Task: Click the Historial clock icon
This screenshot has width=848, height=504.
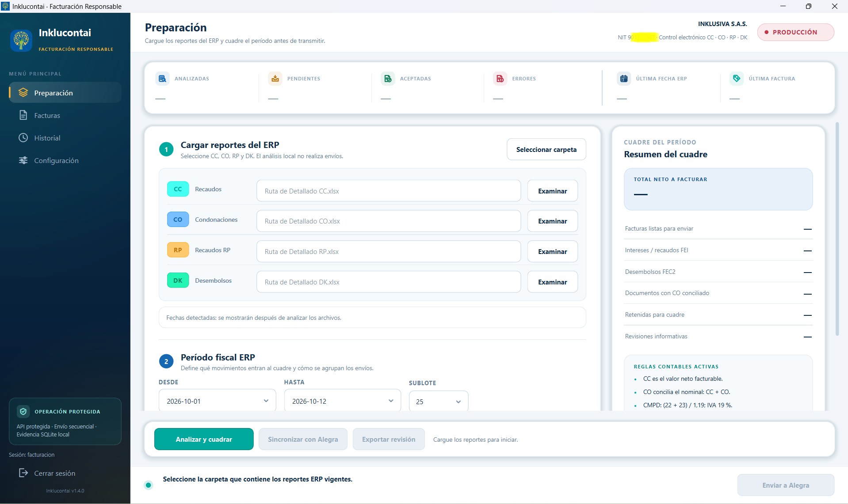Action: point(23,138)
